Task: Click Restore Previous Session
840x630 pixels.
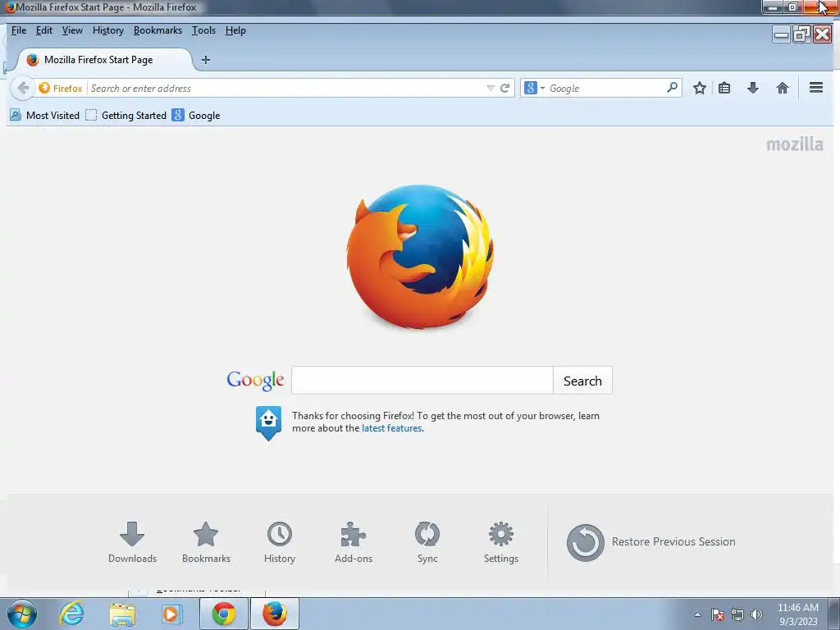Action: click(651, 542)
